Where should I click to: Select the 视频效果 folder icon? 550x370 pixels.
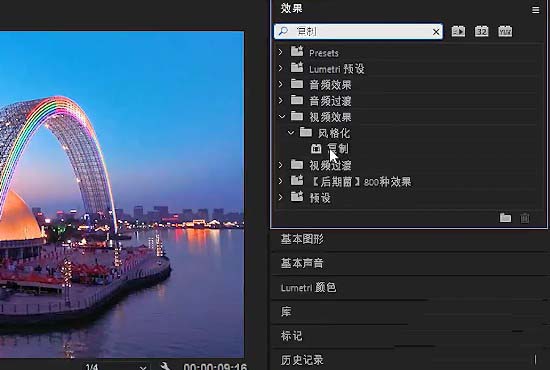[297, 116]
